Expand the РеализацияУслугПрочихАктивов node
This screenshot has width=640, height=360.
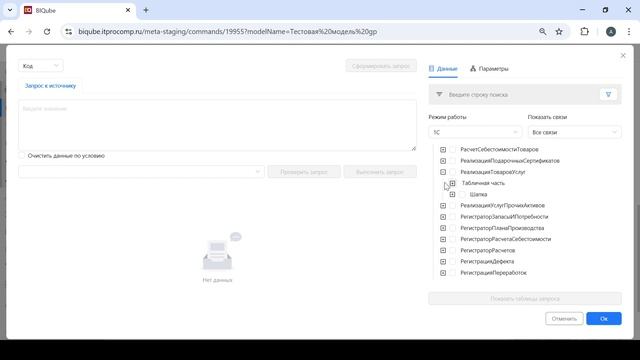[x=443, y=205]
